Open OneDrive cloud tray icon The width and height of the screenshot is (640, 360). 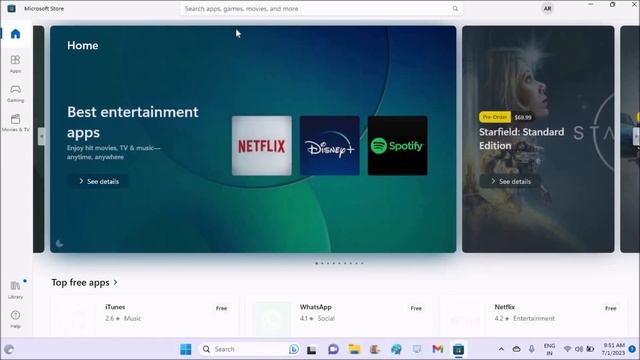pos(516,349)
